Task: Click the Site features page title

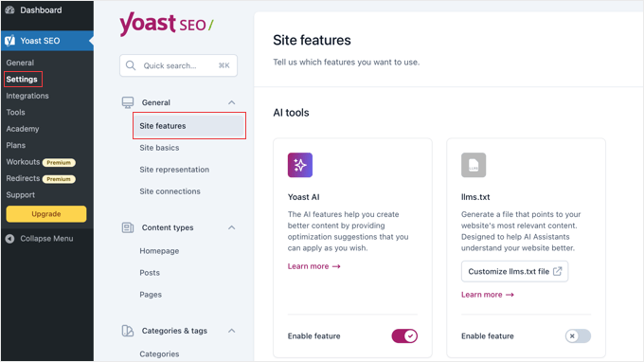Action: pos(313,40)
